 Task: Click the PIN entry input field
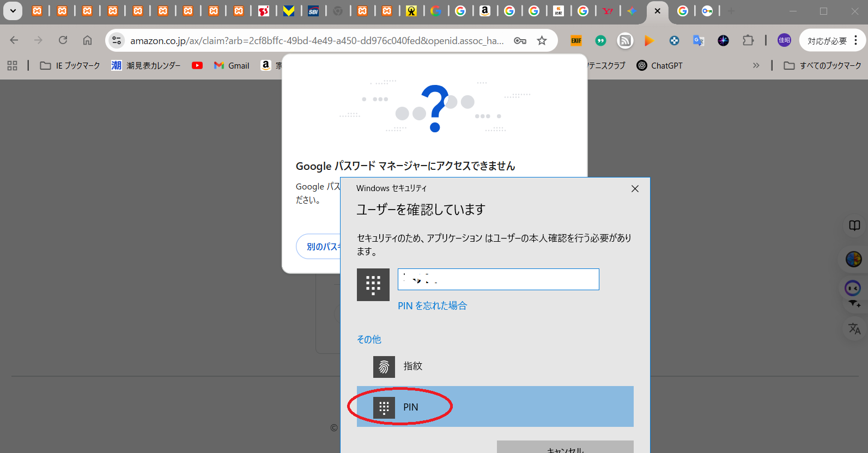(x=498, y=279)
